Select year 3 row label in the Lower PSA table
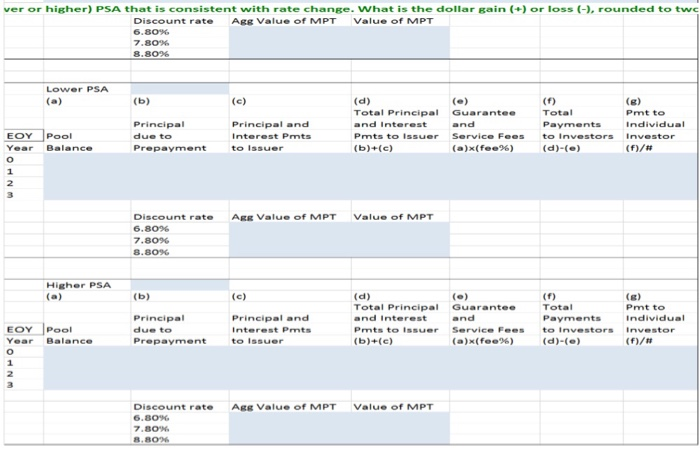 [10, 195]
